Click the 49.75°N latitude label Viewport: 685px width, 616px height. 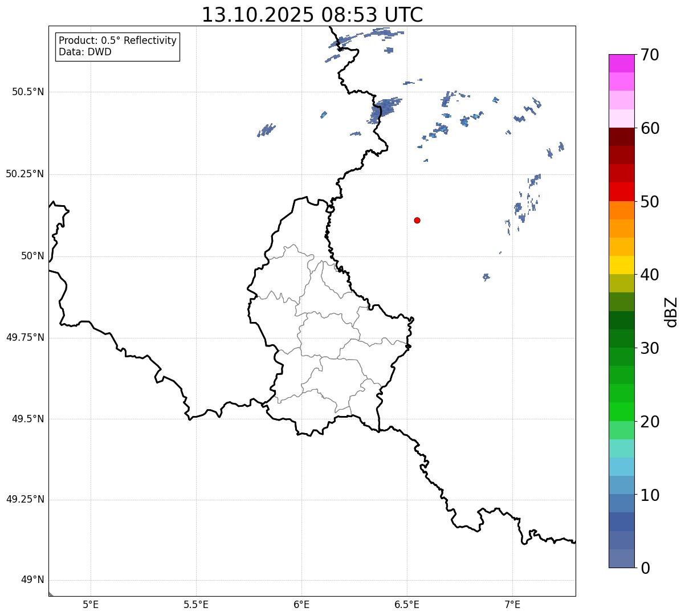click(25, 337)
